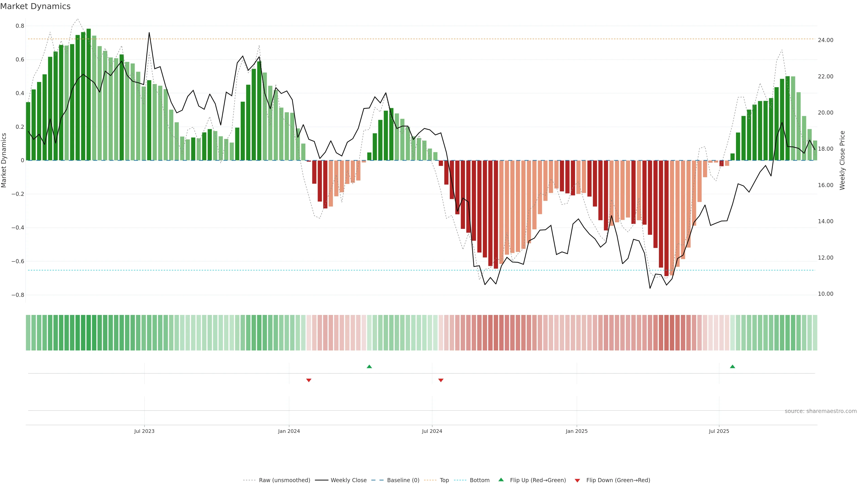This screenshot has height=488, width=868.
Task: Click the green flip-up marker after Jul 2025
Action: (733, 366)
